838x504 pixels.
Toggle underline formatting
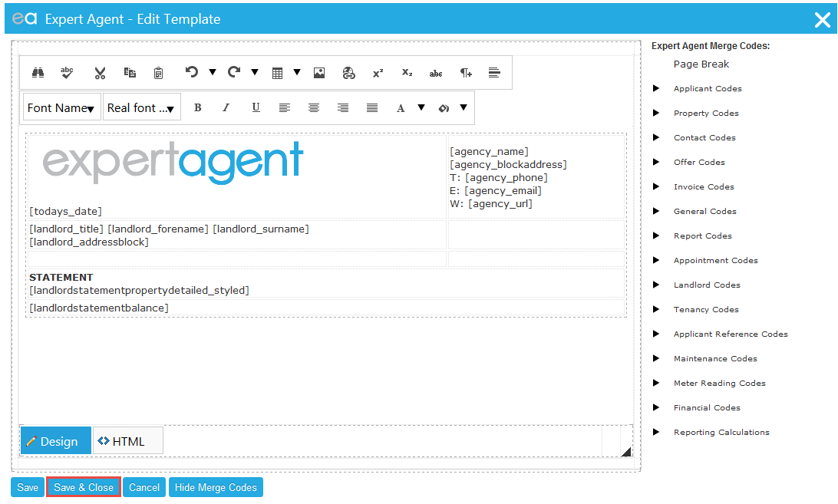(x=256, y=107)
